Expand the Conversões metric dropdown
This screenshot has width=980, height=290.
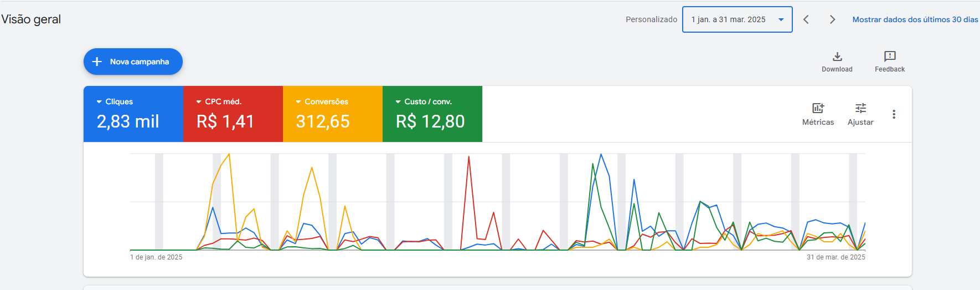coord(299,102)
